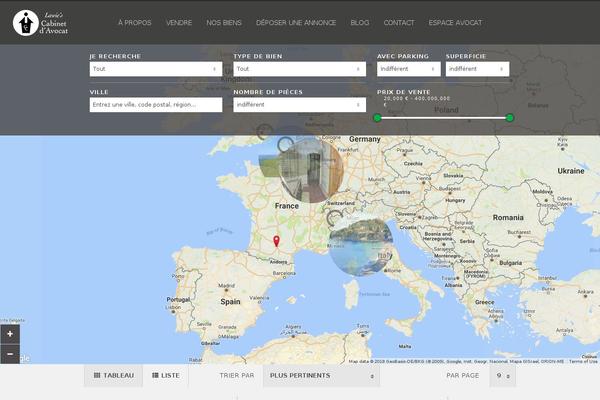Open the À PROPOS menu item

tap(135, 23)
